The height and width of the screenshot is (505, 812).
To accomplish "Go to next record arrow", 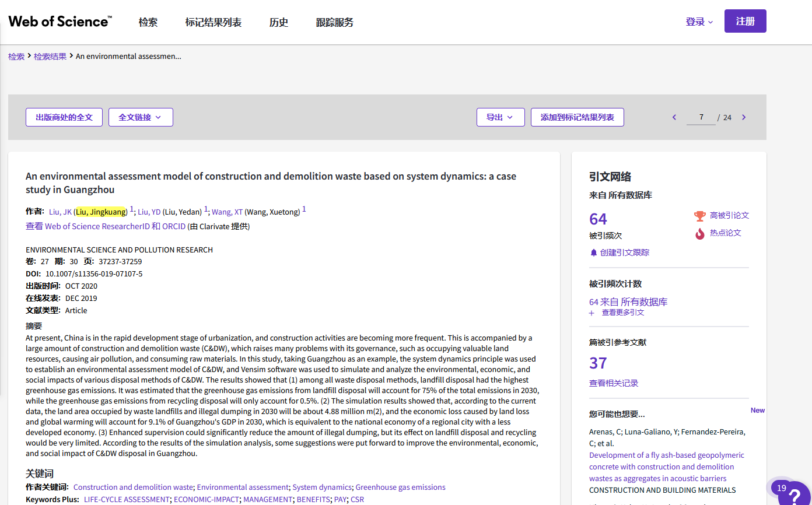I will coord(744,117).
